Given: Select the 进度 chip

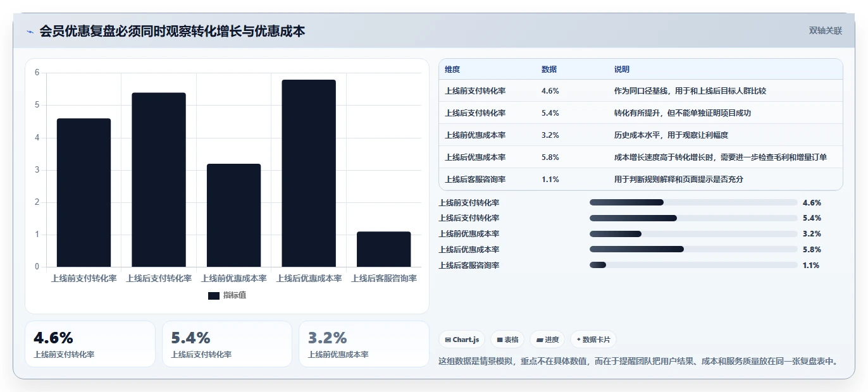Looking at the screenshot, I should (x=547, y=340).
